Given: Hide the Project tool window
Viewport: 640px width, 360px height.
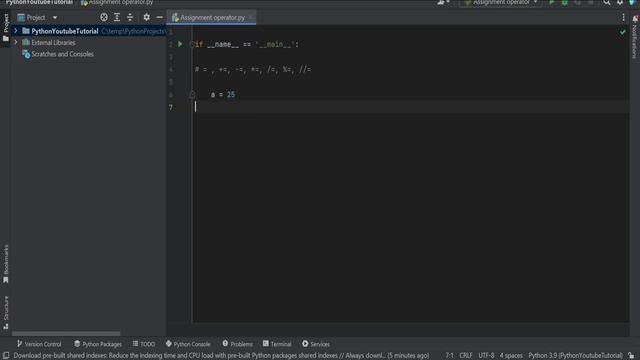Looking at the screenshot, I should [x=159, y=17].
